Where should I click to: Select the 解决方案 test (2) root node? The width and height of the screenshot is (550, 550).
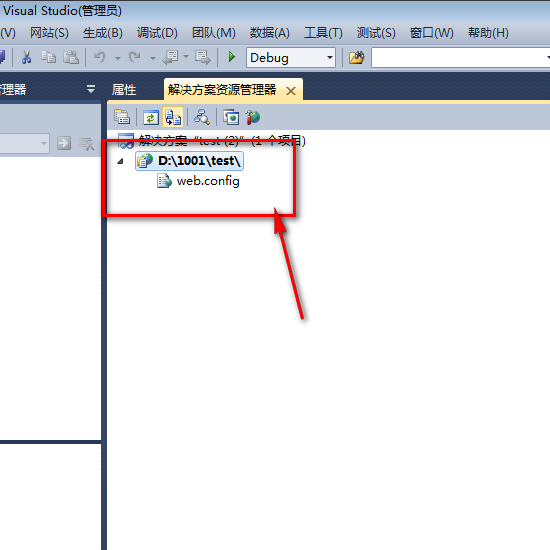click(x=212, y=141)
